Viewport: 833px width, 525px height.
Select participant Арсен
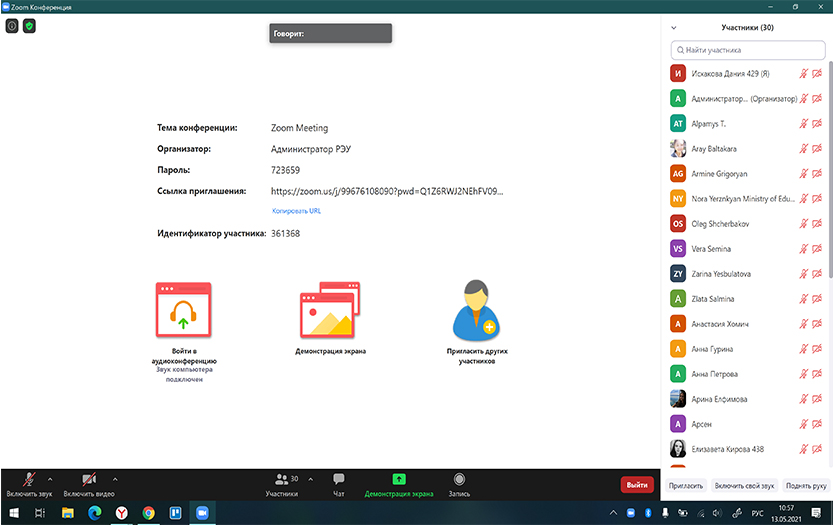(748, 424)
